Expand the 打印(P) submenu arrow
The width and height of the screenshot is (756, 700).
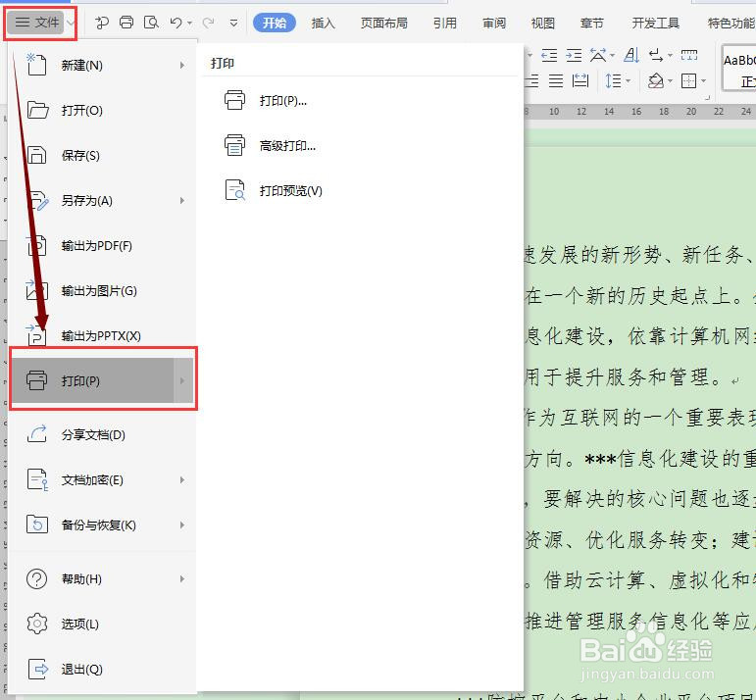coord(182,380)
